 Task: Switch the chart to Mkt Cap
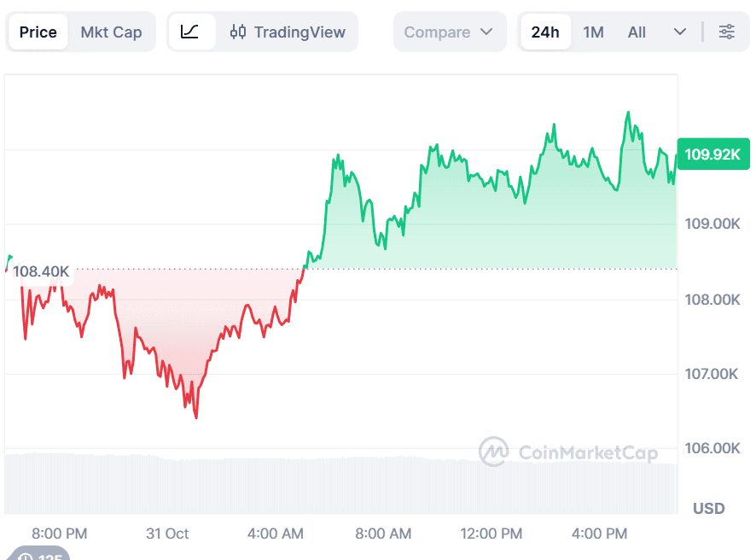[x=111, y=32]
